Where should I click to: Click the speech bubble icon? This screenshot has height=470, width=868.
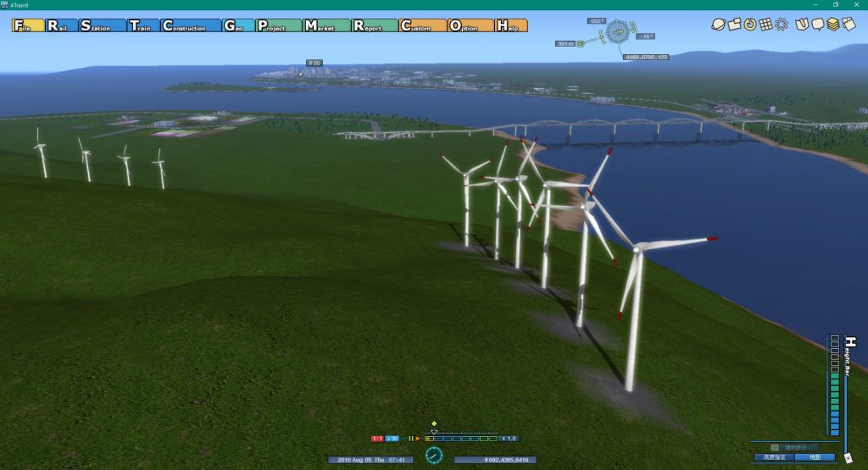(818, 25)
